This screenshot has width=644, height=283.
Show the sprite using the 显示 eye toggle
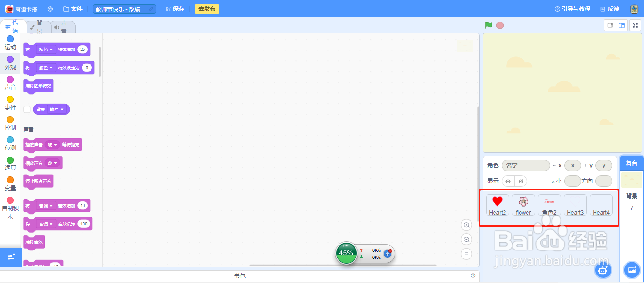[x=508, y=181]
